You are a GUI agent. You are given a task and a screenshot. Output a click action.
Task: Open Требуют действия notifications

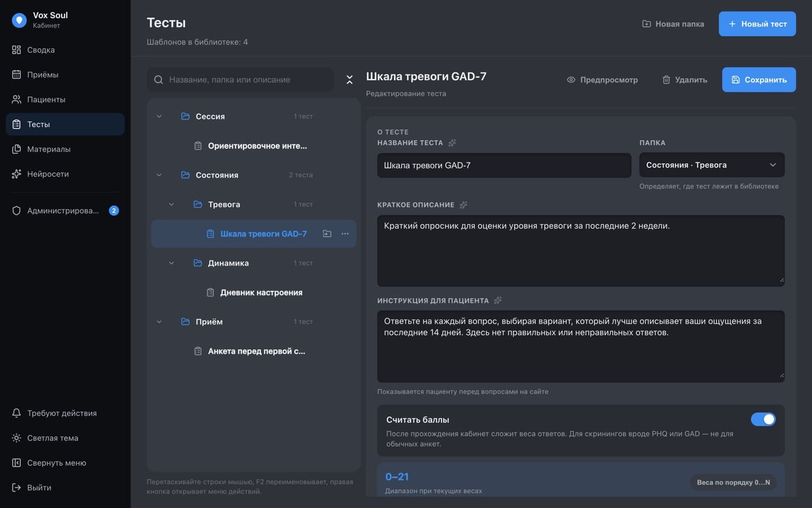click(65, 413)
